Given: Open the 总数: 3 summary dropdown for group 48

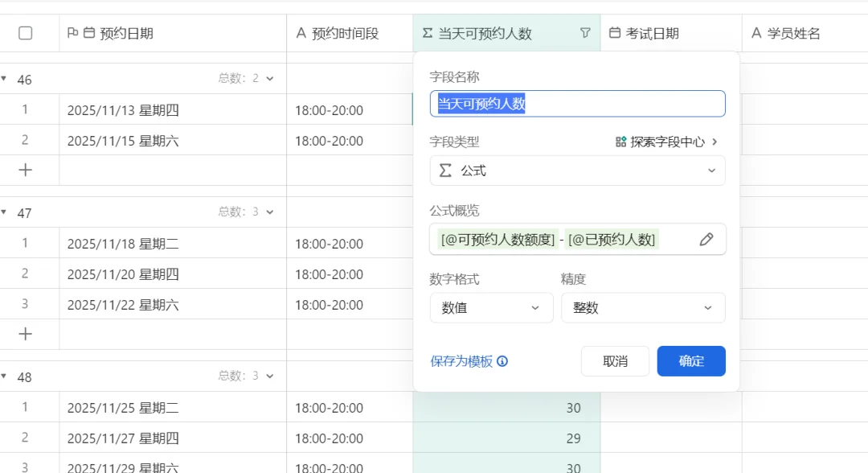Looking at the screenshot, I should [246, 376].
